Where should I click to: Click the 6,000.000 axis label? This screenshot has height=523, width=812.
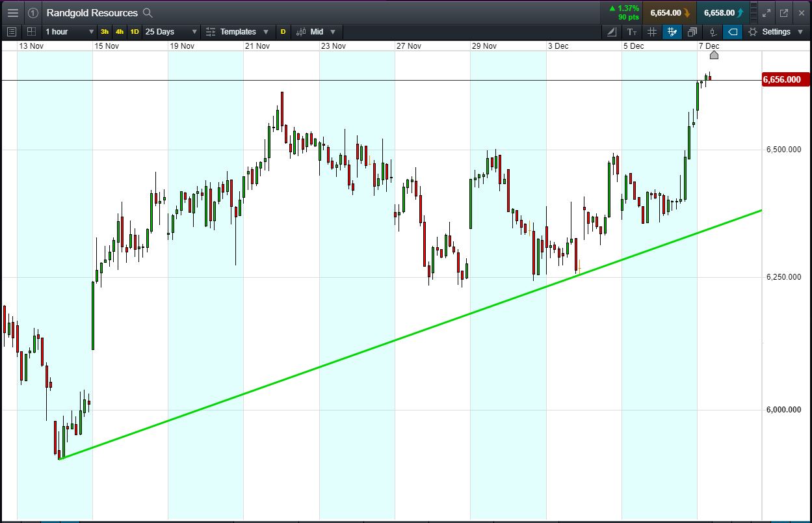pos(783,410)
